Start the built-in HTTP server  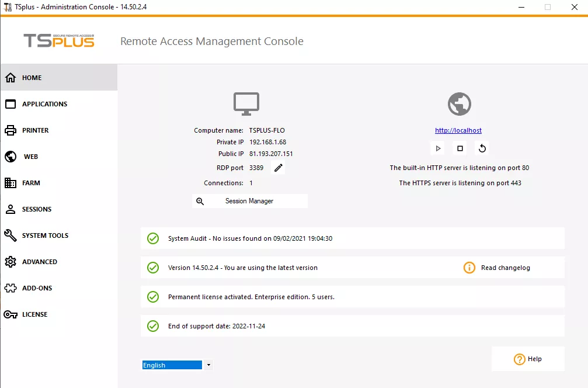click(x=437, y=148)
